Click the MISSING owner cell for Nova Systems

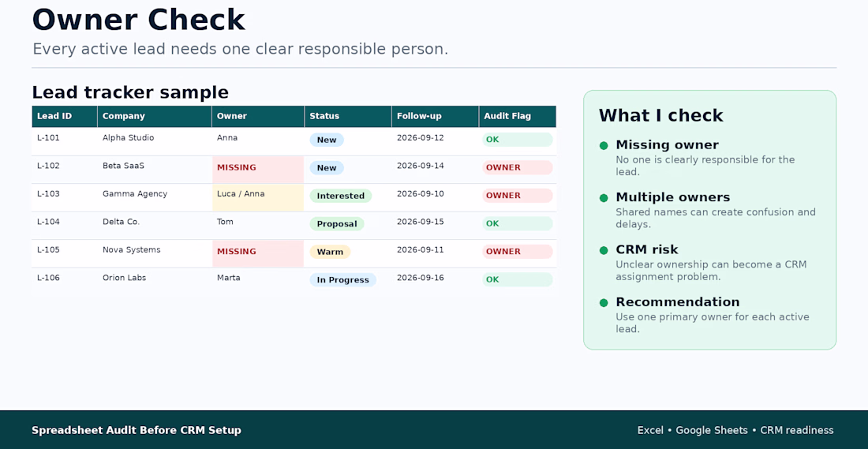click(259, 253)
